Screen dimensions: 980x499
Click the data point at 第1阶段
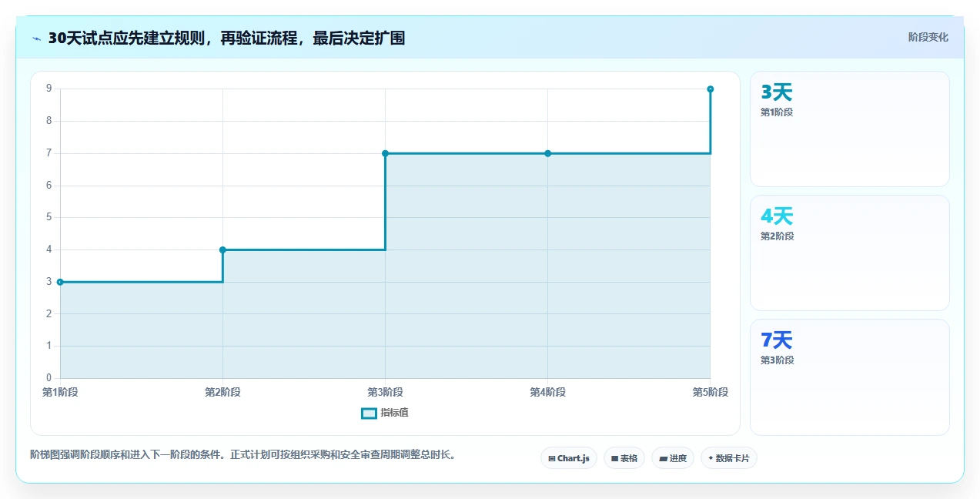[60, 282]
